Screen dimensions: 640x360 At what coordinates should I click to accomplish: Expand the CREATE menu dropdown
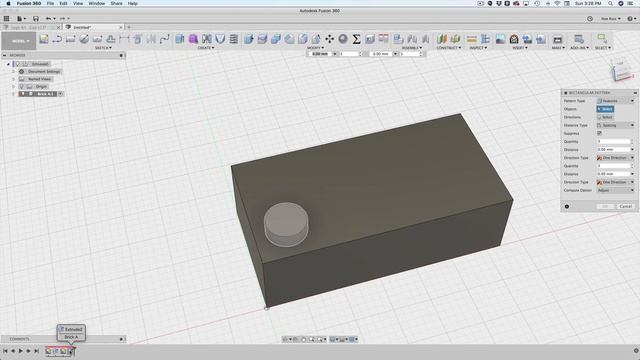(206, 48)
